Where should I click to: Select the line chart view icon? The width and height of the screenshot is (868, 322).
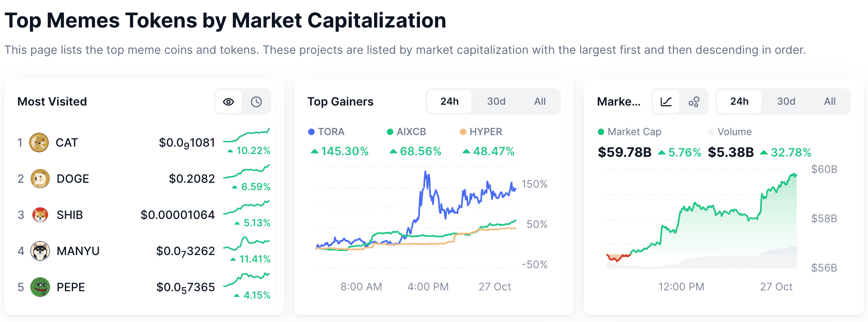click(x=666, y=102)
